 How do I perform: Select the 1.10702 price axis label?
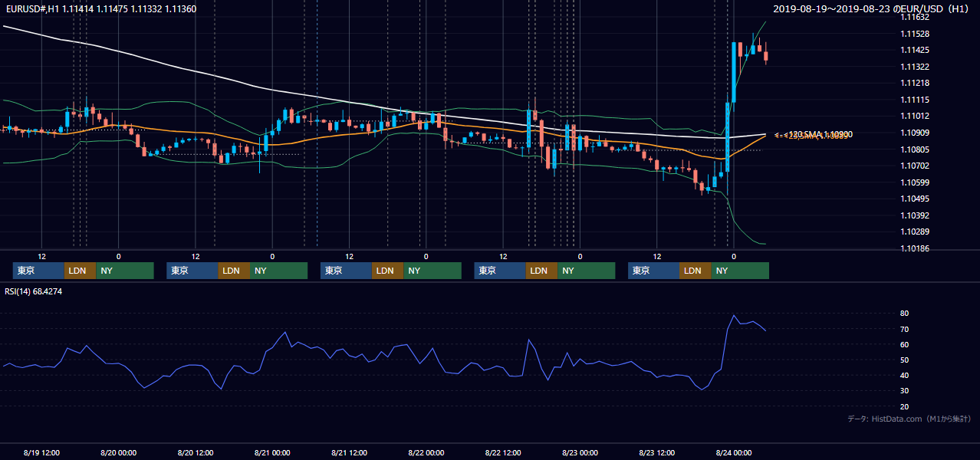[914, 166]
